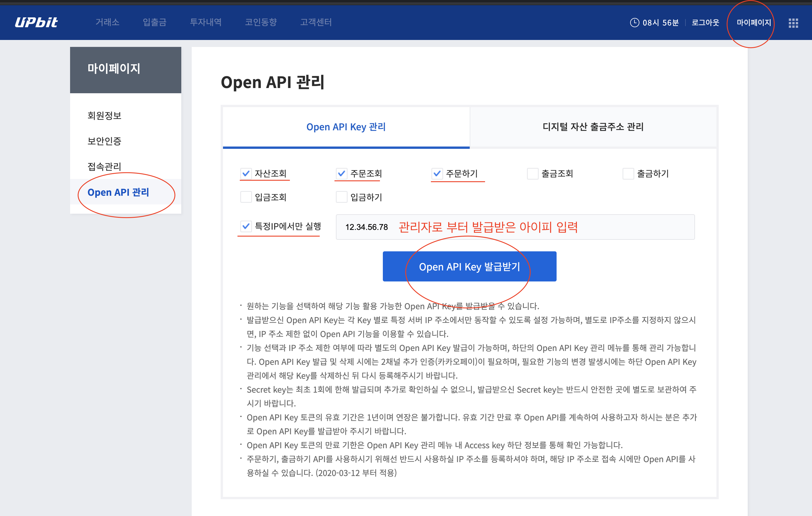Check the 입금조회 option
This screenshot has height=516, width=812.
click(x=246, y=197)
